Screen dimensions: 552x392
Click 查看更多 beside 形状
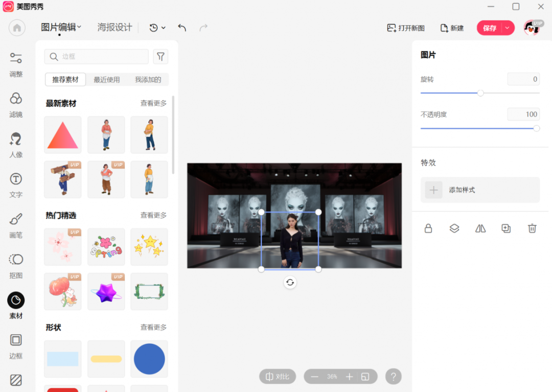pos(153,327)
